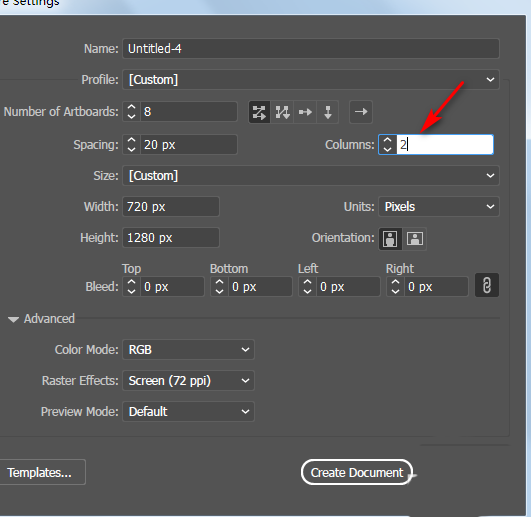Image resolution: width=531 pixels, height=517 pixels.
Task: Increase Left bleed with up arrow
Action: [x=307, y=282]
